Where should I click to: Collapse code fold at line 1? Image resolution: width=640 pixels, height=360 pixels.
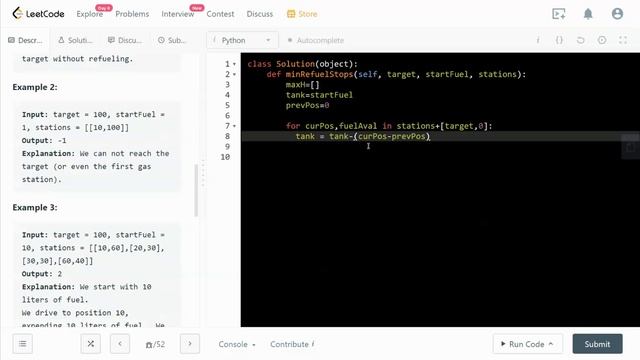234,64
